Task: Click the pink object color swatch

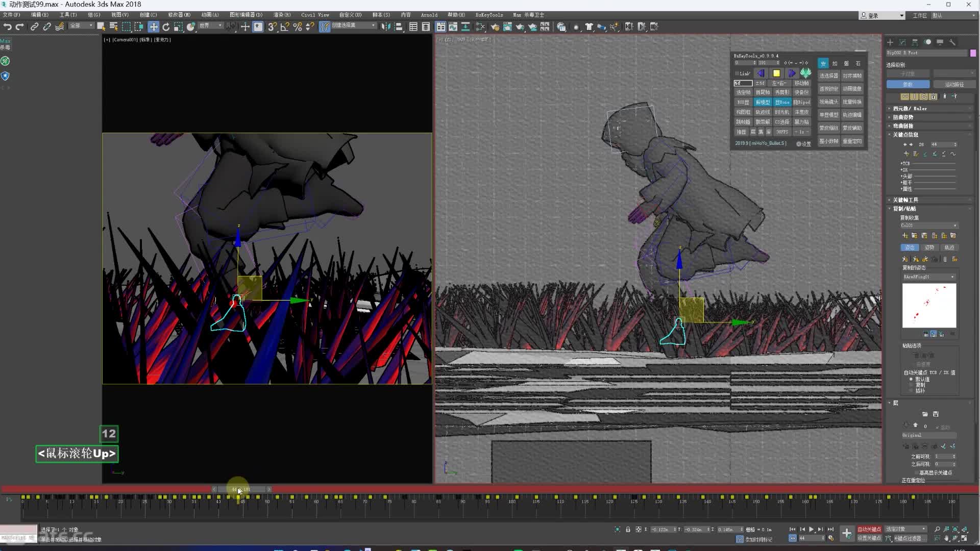Action: coord(973,53)
